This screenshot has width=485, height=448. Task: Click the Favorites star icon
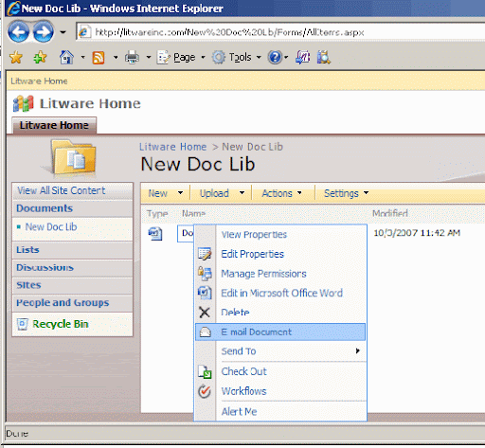16,58
